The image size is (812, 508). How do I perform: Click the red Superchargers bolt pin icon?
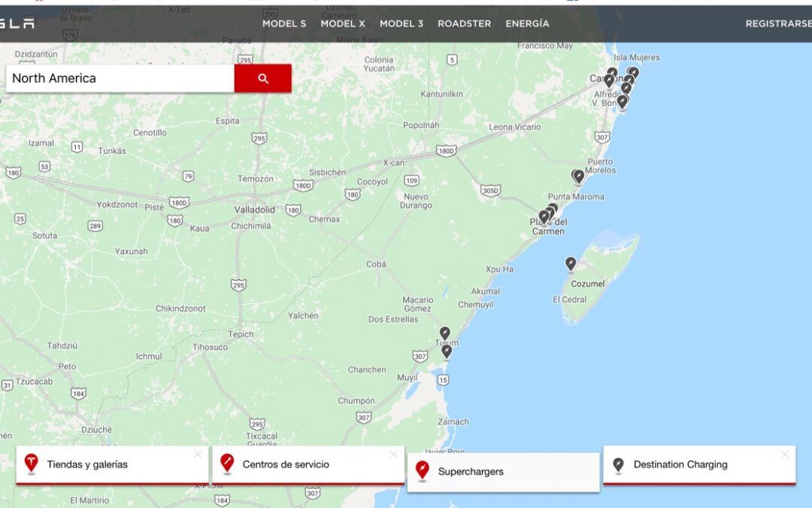pyautogui.click(x=422, y=471)
